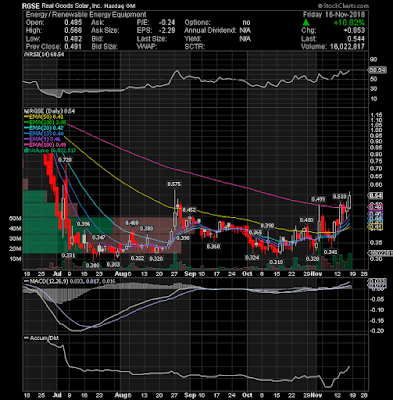This screenshot has width=393, height=400.
Task: Click the RGSE ticker symbol title
Action: (31, 6)
